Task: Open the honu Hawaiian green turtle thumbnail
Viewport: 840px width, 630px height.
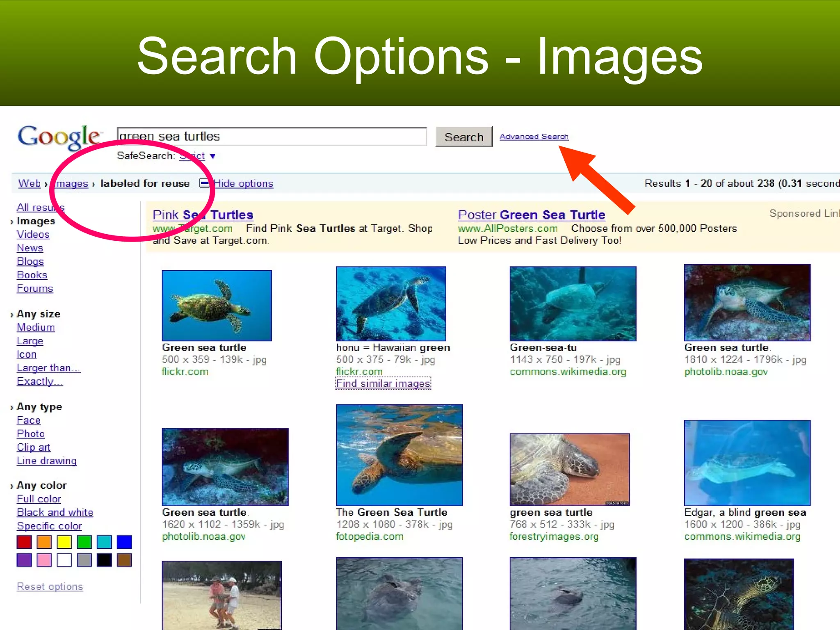Action: click(x=391, y=304)
